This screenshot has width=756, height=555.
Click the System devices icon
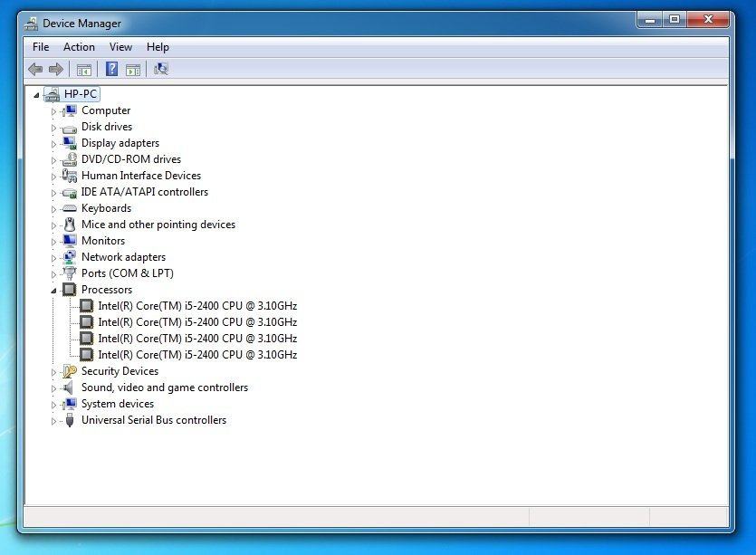(x=70, y=404)
